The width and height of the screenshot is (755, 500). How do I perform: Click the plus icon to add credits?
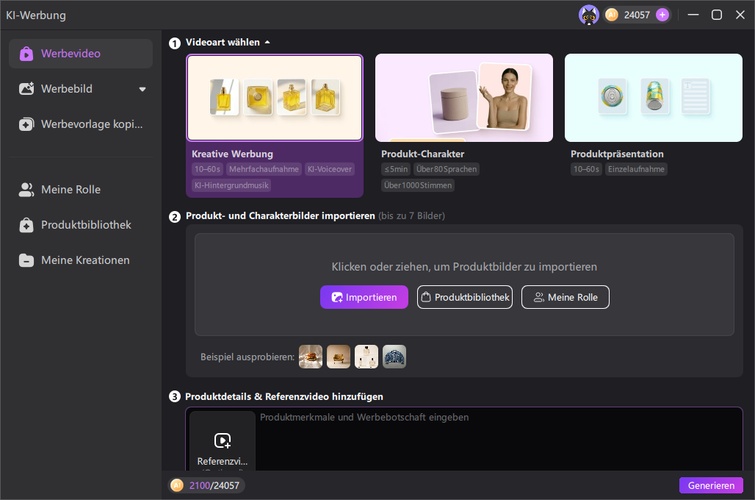coord(663,15)
